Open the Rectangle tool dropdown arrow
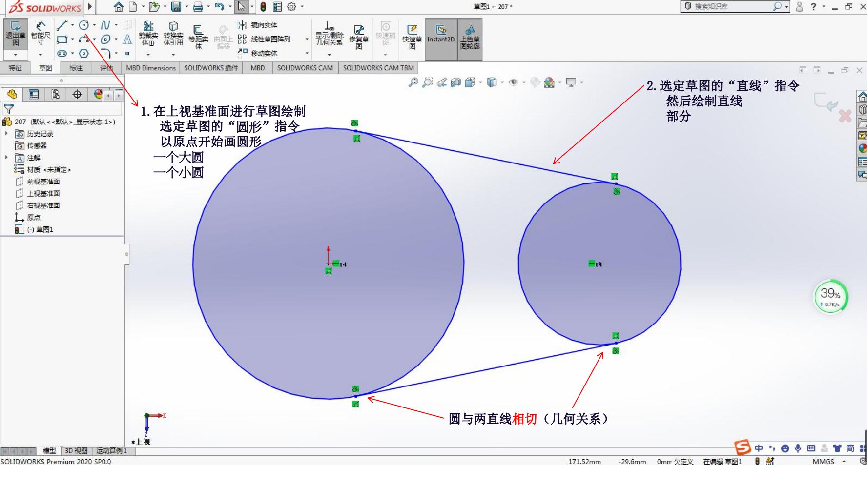 pyautogui.click(x=73, y=40)
